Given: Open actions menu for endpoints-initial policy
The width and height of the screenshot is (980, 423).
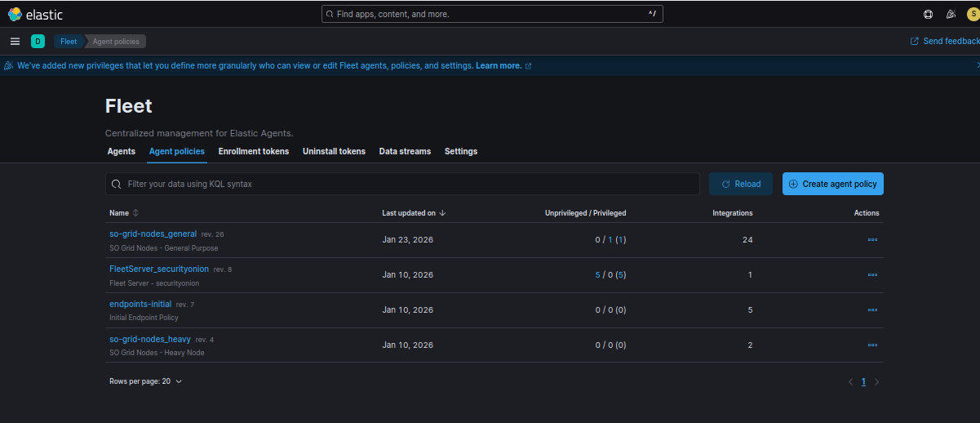Looking at the screenshot, I should pos(872,310).
